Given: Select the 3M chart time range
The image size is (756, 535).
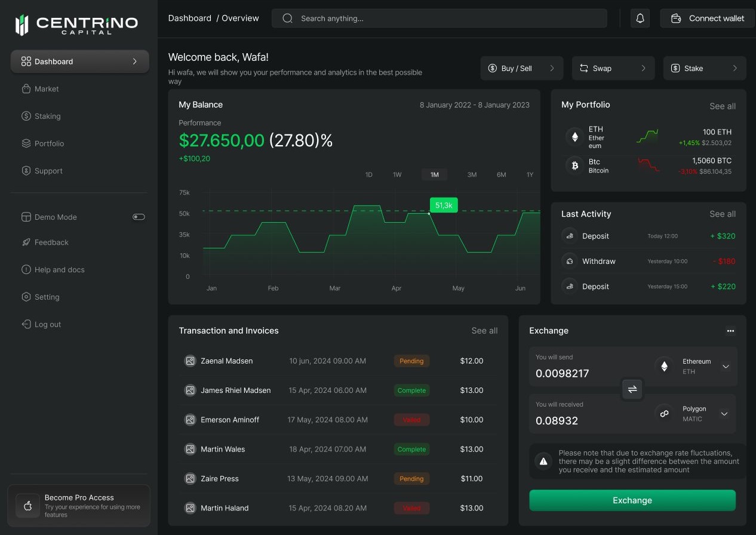Looking at the screenshot, I should 472,175.
